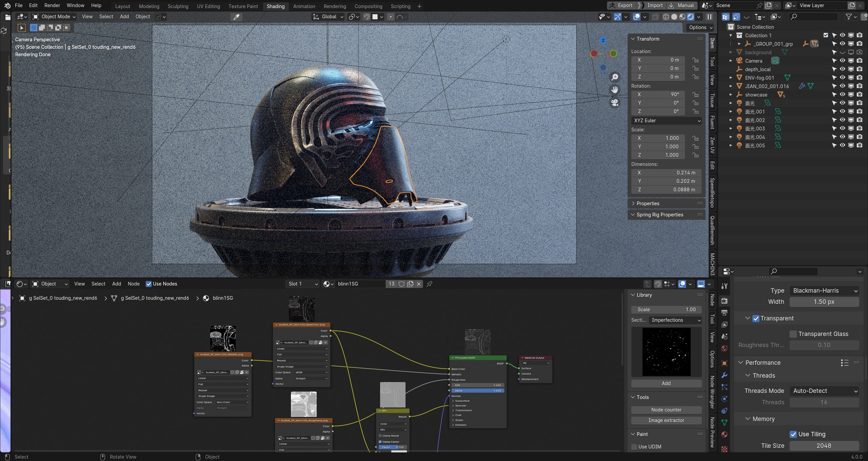Image resolution: width=868 pixels, height=461 pixels.
Task: Click the lock icon for Scale Z
Action: tap(695, 155)
